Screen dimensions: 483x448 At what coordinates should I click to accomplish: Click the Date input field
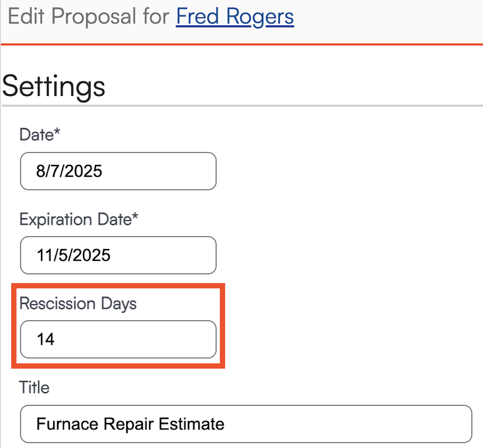click(x=118, y=171)
